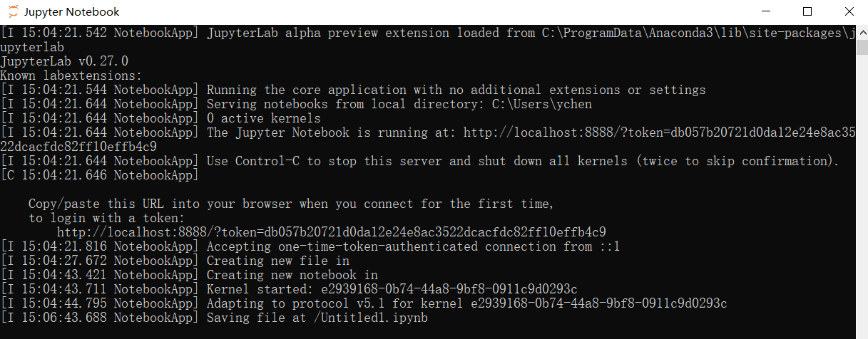The height and width of the screenshot is (339, 868).
Task: Click the "JupyterLab v0.27.0" version text
Action: tap(64, 61)
